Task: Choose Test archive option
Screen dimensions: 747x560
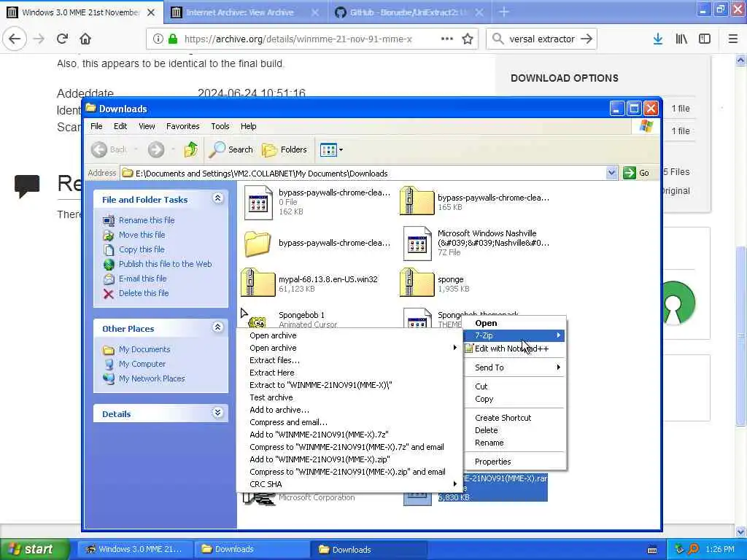Action: click(x=349, y=397)
